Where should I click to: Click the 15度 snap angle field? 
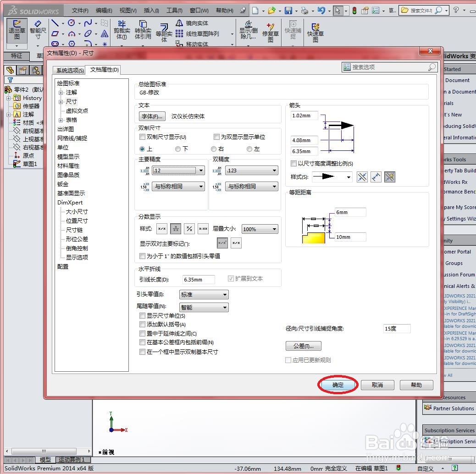point(397,329)
